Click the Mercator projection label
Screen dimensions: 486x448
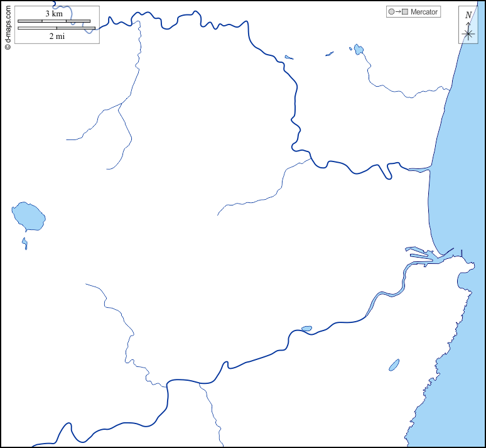point(424,12)
